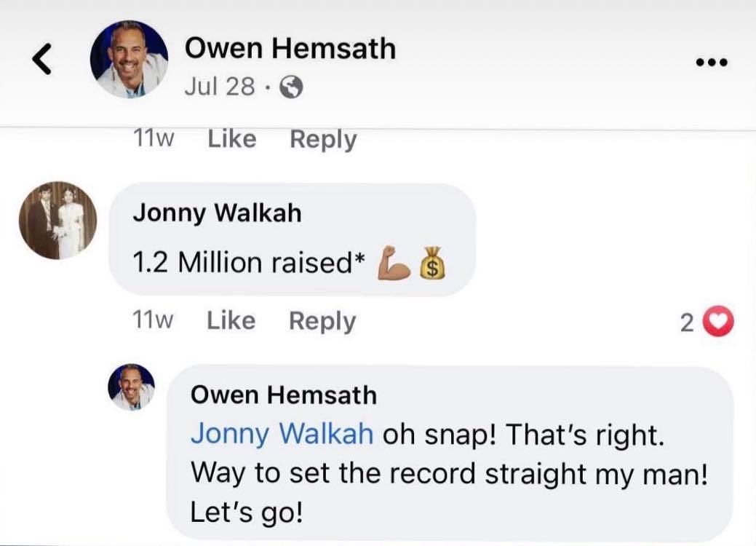Screen dimensions: 756x546
Task: Open Jonny Walkah's profile picture
Action: (57, 221)
